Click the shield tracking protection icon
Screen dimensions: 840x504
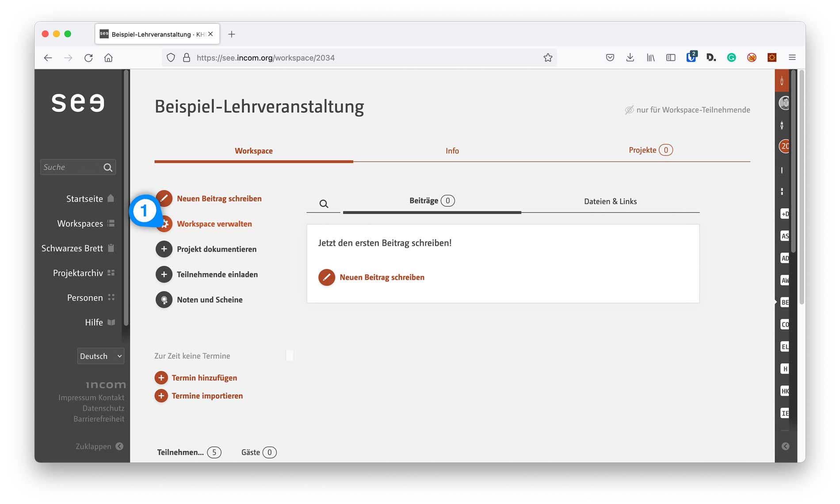(x=171, y=58)
